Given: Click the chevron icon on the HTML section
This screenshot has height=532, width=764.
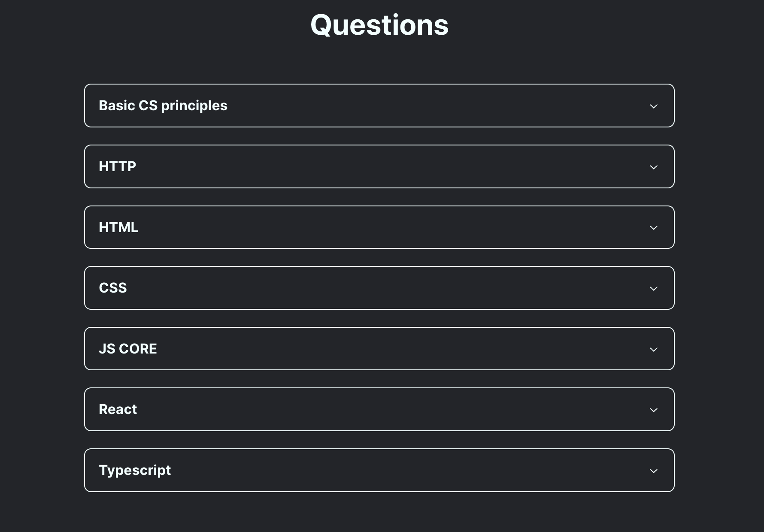Looking at the screenshot, I should [x=653, y=227].
